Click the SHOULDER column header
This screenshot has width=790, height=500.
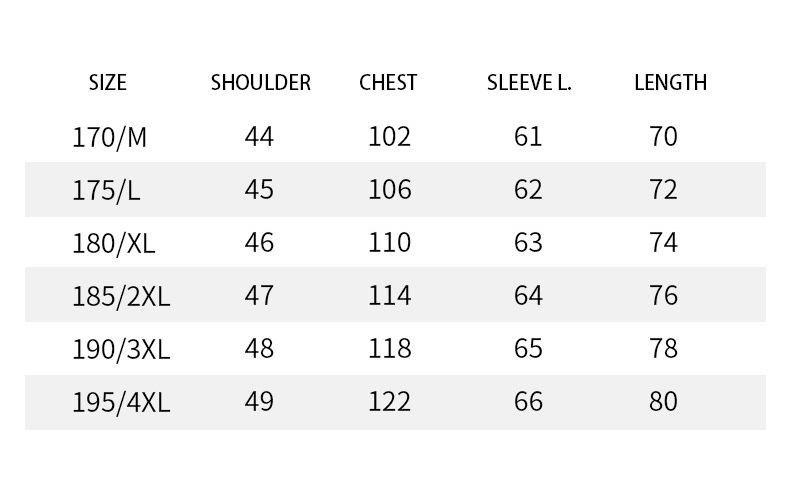(x=260, y=83)
